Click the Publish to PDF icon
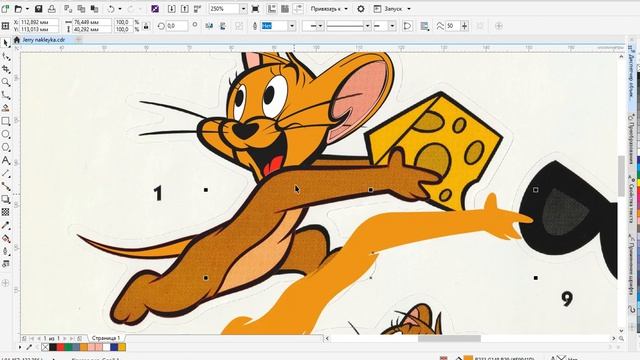The height and width of the screenshot is (360, 640). [x=198, y=9]
